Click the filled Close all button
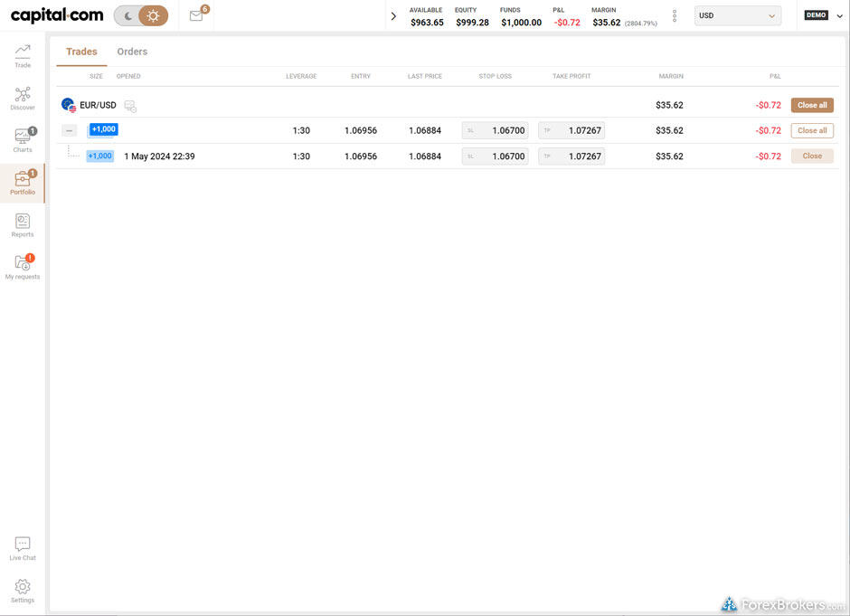Viewport: 850px width, 616px height. point(812,105)
